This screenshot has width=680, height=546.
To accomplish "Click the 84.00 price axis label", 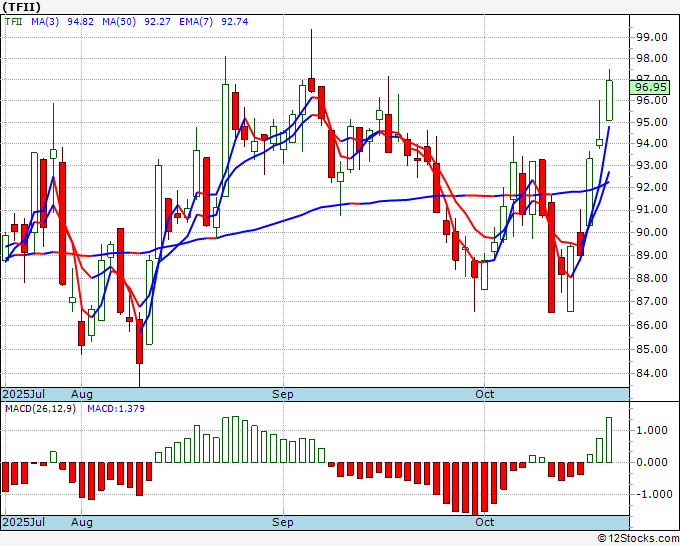I will point(651,373).
